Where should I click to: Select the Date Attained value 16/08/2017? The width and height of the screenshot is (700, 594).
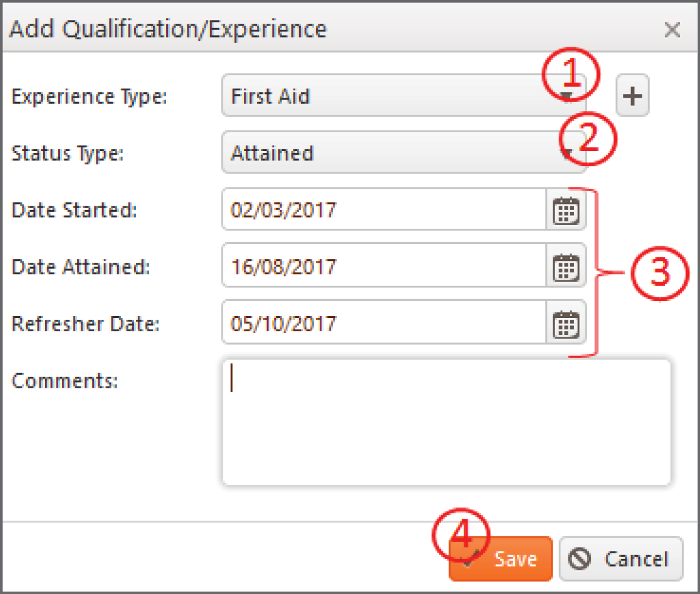pyautogui.click(x=285, y=266)
